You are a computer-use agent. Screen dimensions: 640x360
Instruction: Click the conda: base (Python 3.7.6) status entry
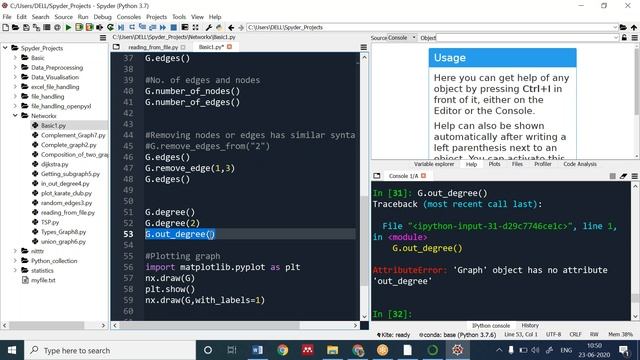(x=458, y=335)
